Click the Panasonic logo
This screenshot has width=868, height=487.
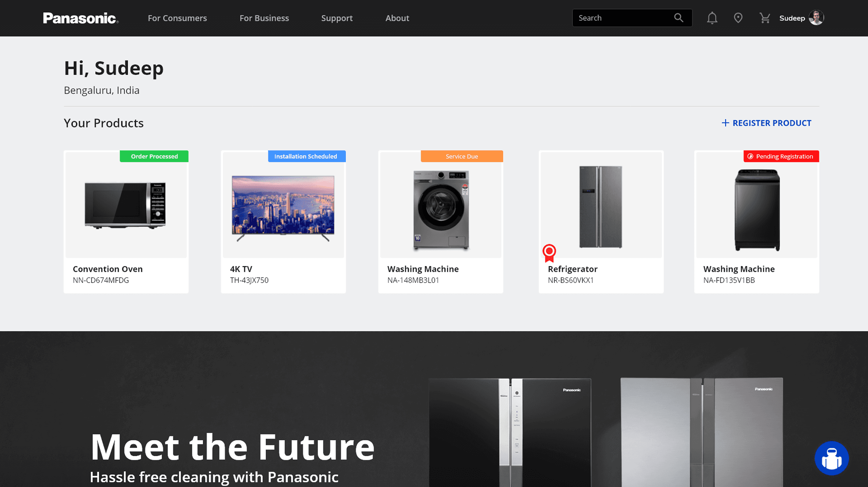tap(81, 18)
